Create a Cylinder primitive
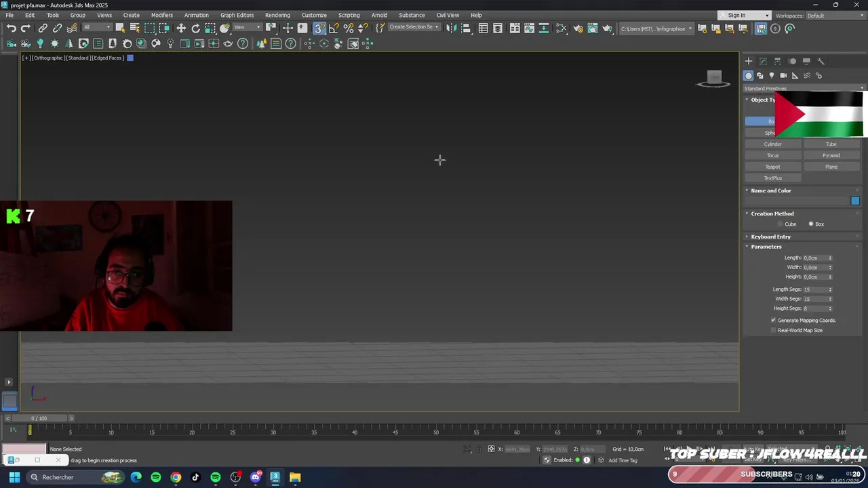Viewport: 868px width, 488px height. [773, 144]
